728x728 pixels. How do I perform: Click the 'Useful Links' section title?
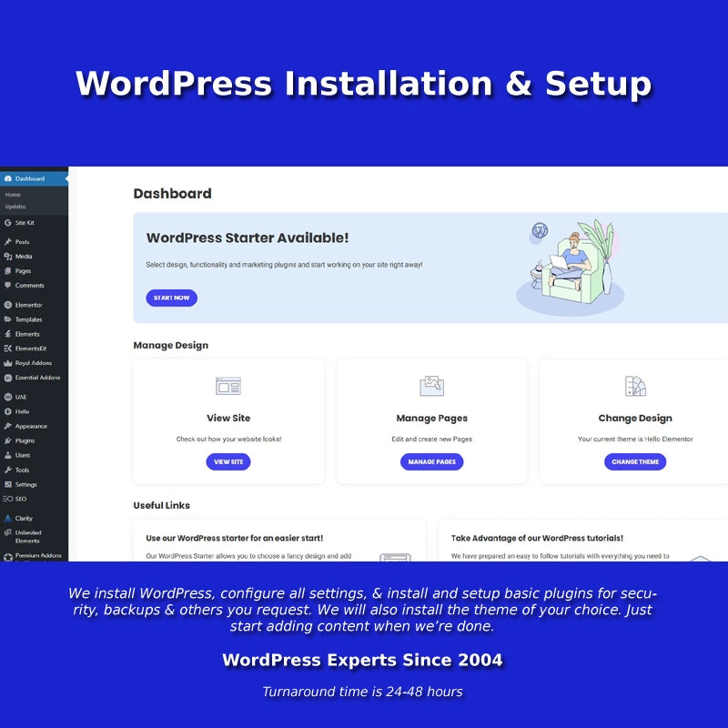click(162, 505)
